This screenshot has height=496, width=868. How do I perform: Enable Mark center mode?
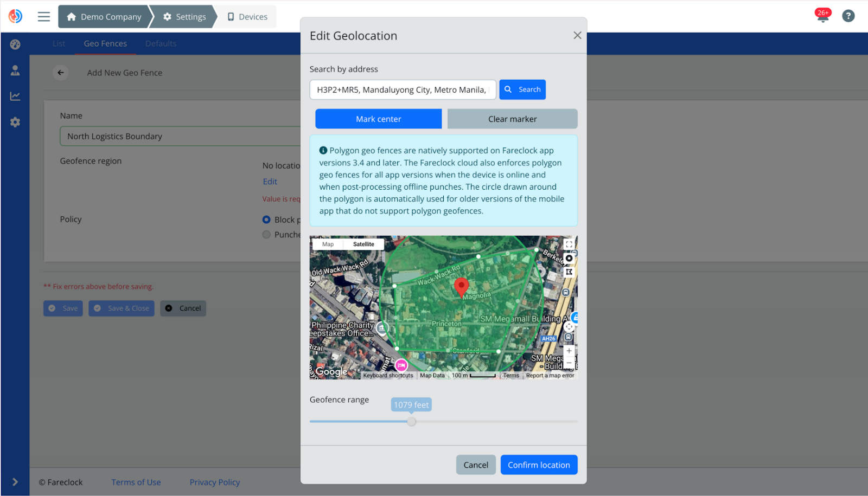point(378,119)
